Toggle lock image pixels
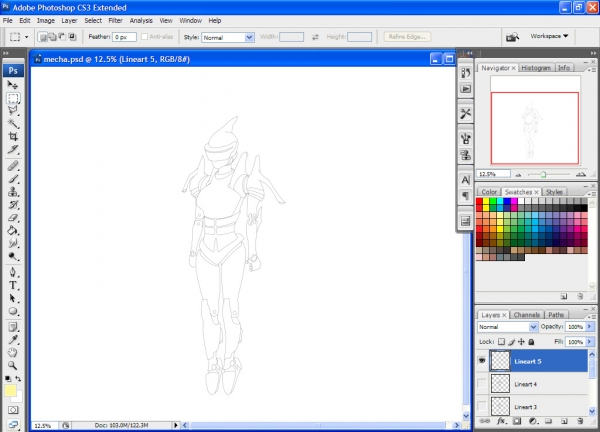 (512, 342)
